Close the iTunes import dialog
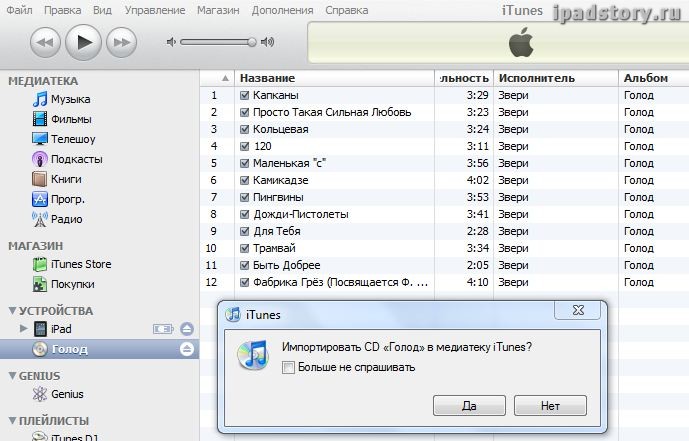 578,310
